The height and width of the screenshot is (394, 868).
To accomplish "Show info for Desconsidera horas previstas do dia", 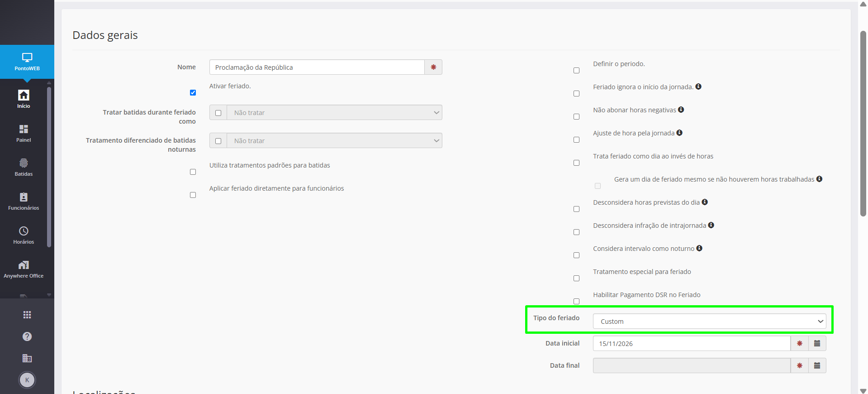I will [705, 202].
